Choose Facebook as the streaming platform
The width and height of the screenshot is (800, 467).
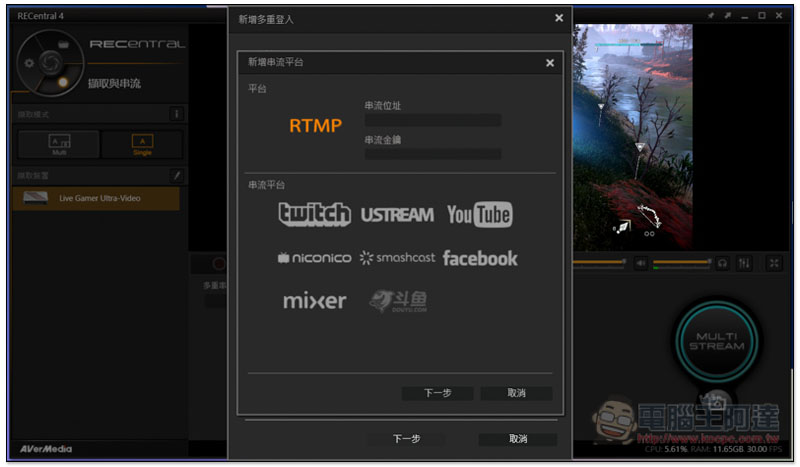[x=480, y=258]
